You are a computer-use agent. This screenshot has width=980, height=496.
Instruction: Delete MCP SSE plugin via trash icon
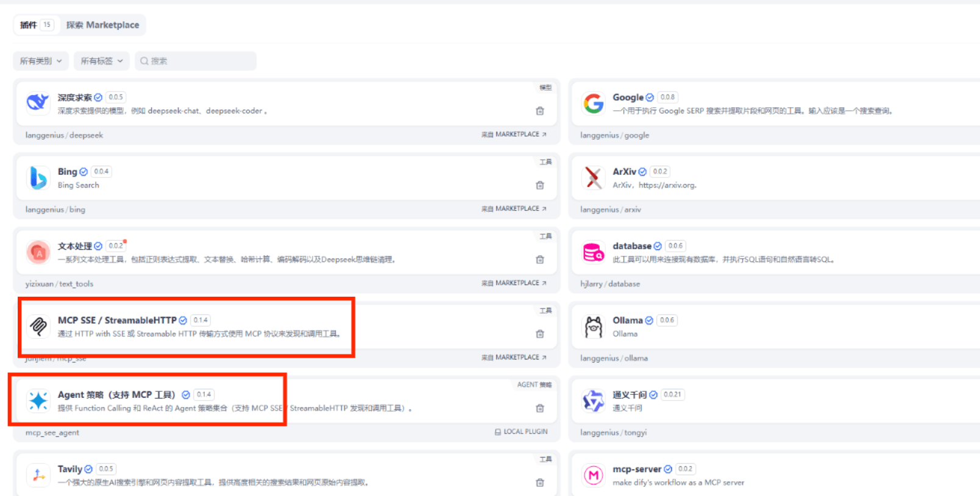(539, 334)
